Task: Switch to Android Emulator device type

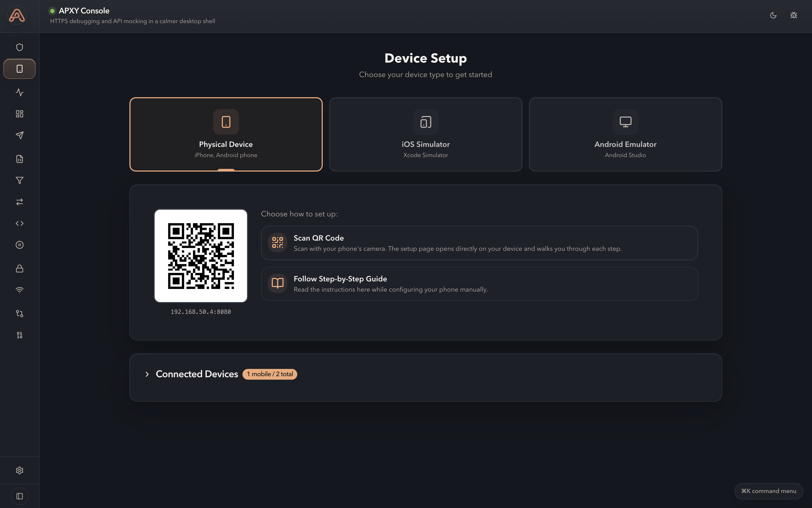Action: pos(625,135)
